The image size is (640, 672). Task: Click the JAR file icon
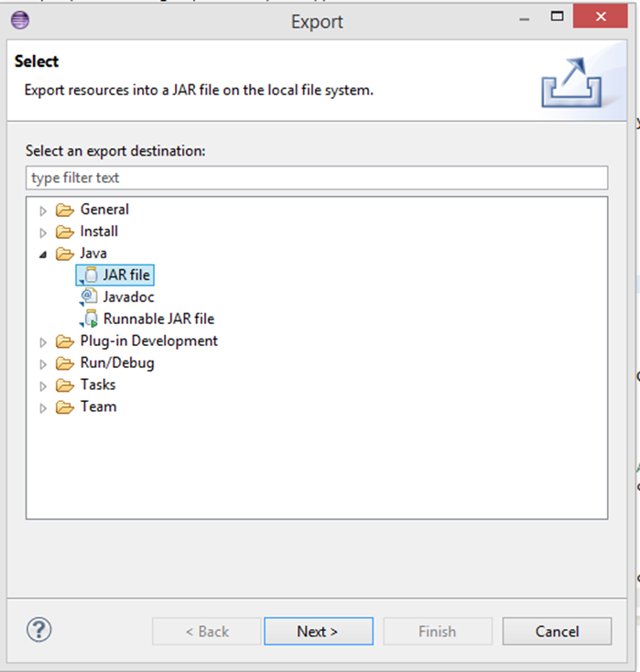(x=89, y=275)
